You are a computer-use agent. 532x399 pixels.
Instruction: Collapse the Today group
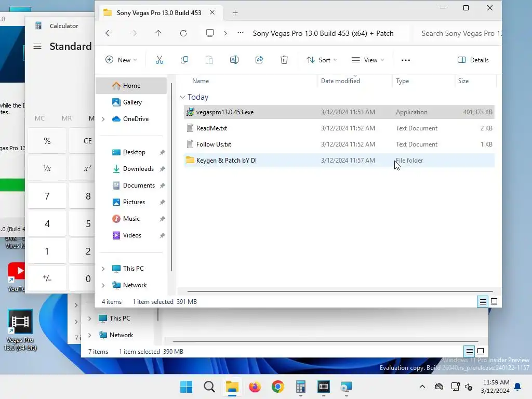click(x=182, y=97)
